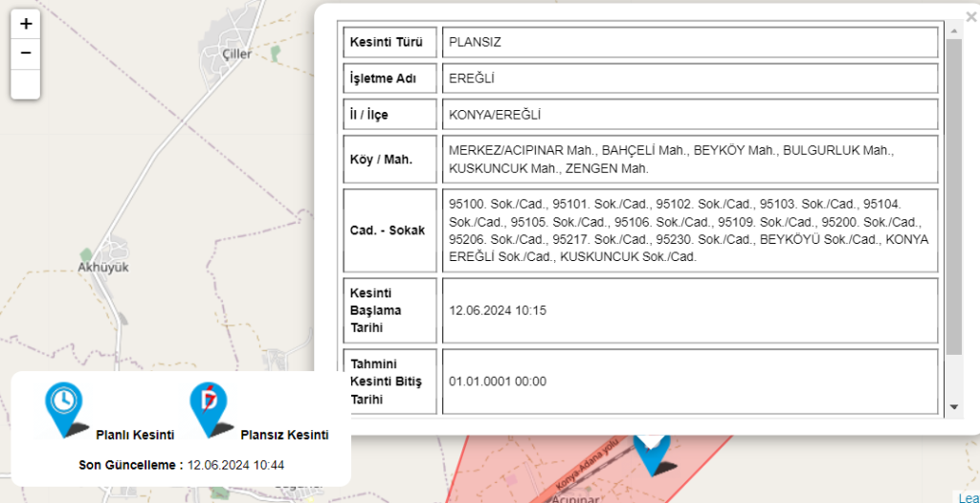Click the blank control below zoom buttons

(x=26, y=84)
